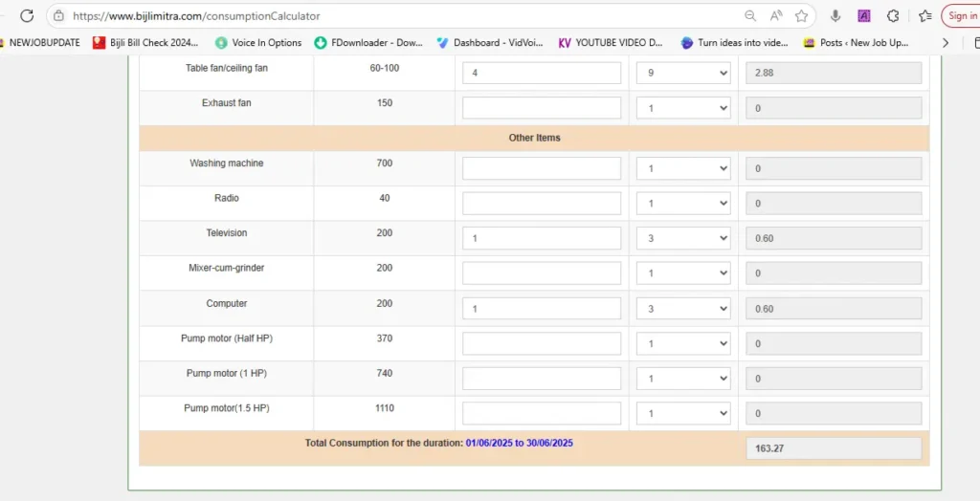Open the Favorites list icon
Screen dimensions: 980x501
point(924,16)
